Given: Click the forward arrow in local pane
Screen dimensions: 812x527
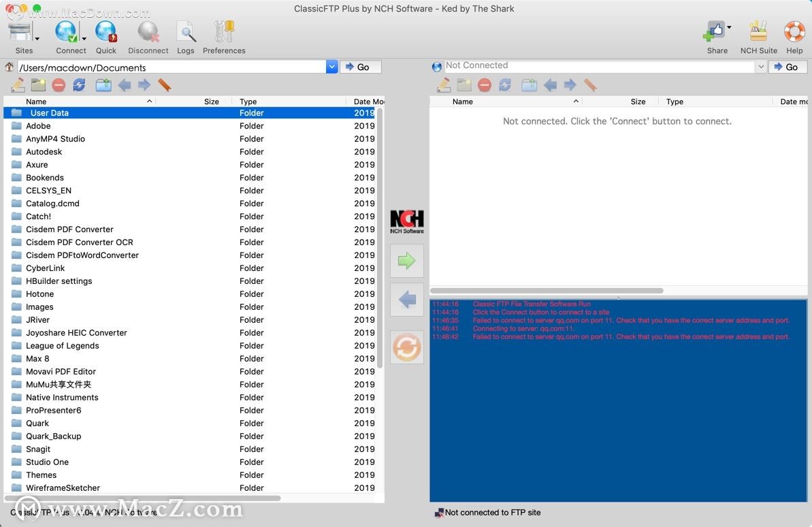Looking at the screenshot, I should [x=144, y=85].
